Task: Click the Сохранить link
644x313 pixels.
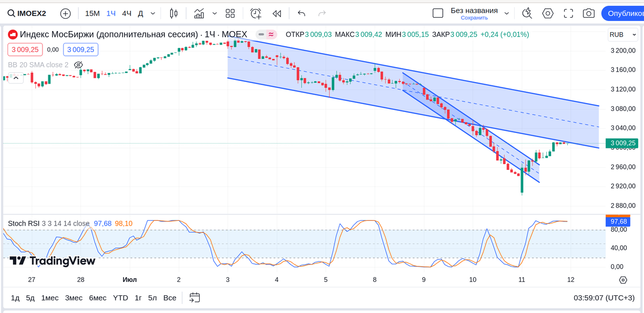Action: [x=474, y=18]
